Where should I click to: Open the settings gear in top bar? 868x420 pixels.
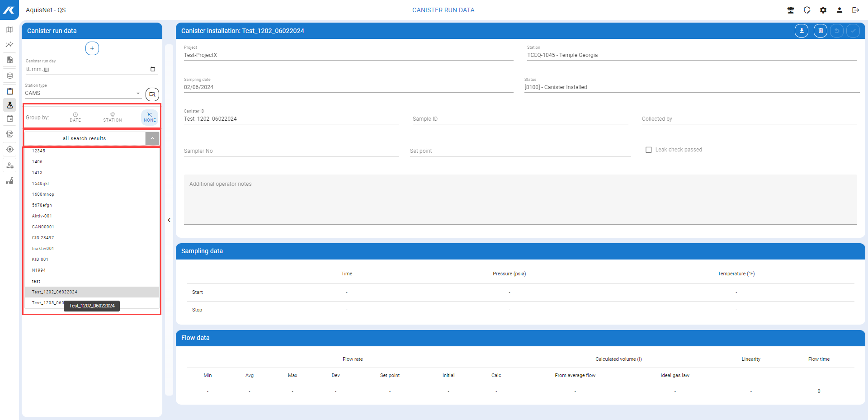click(x=823, y=10)
